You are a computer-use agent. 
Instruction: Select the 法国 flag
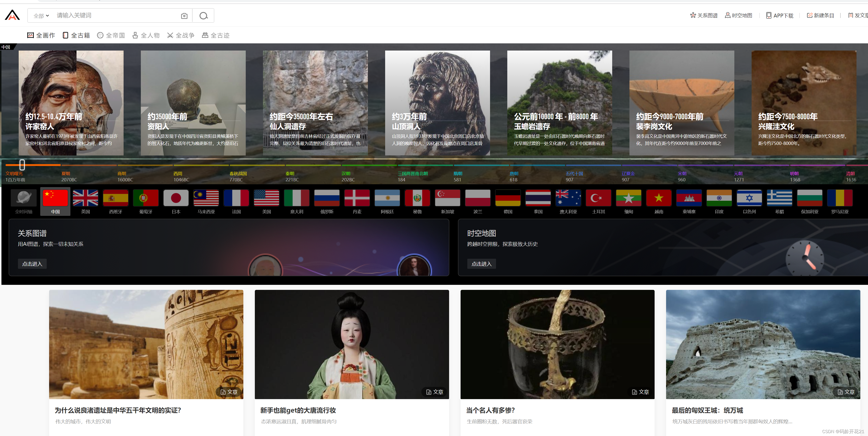click(236, 198)
